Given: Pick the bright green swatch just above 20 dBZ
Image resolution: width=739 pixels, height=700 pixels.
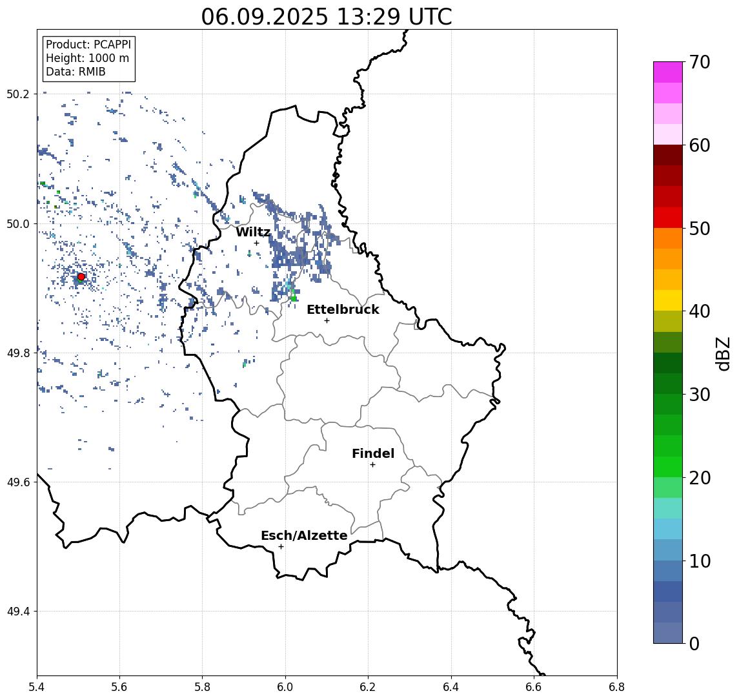Looking at the screenshot, I should click(x=668, y=466).
